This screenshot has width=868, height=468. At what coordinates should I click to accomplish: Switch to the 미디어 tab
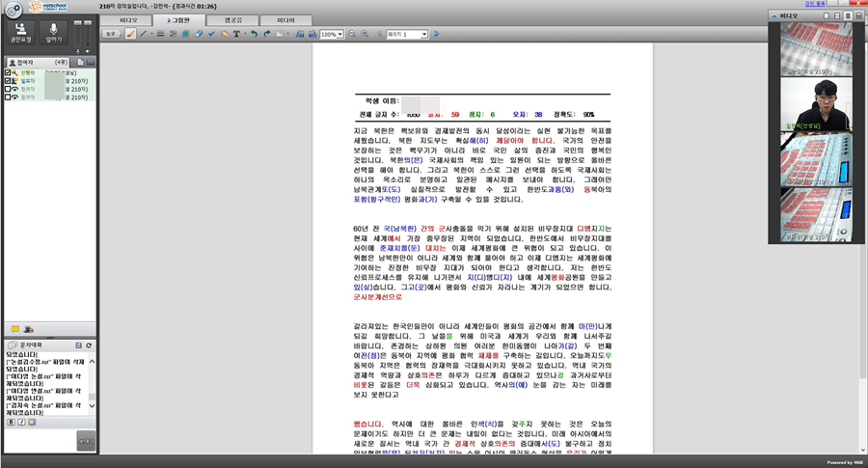(286, 19)
